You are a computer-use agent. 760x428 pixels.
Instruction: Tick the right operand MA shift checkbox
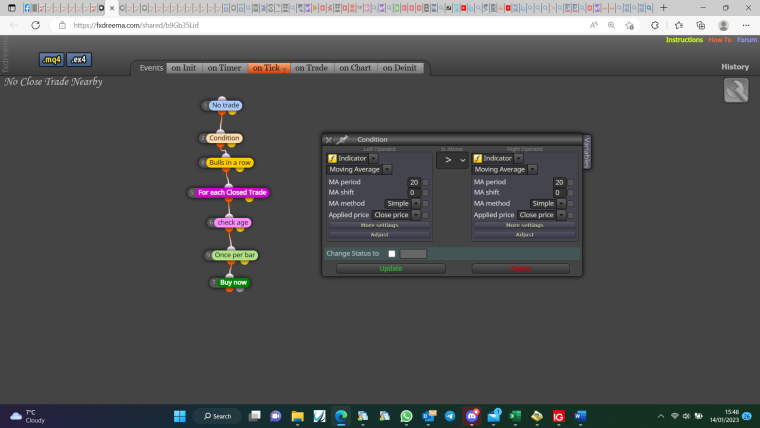pyautogui.click(x=570, y=193)
